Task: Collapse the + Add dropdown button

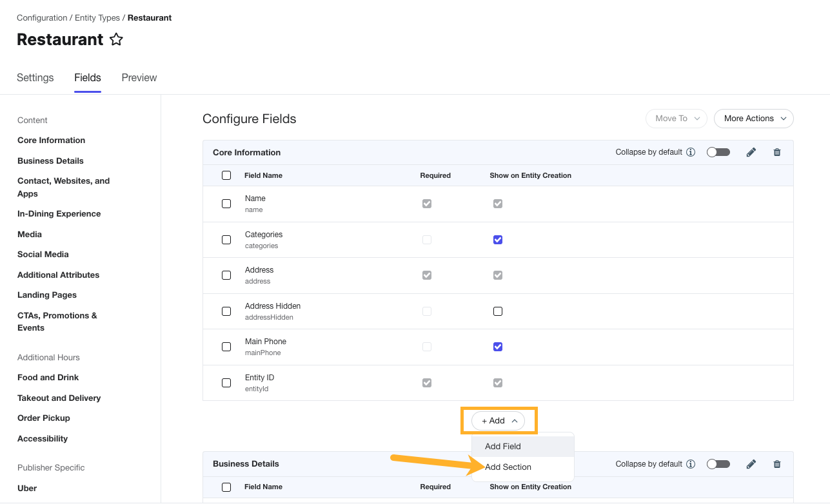Action: pos(499,421)
